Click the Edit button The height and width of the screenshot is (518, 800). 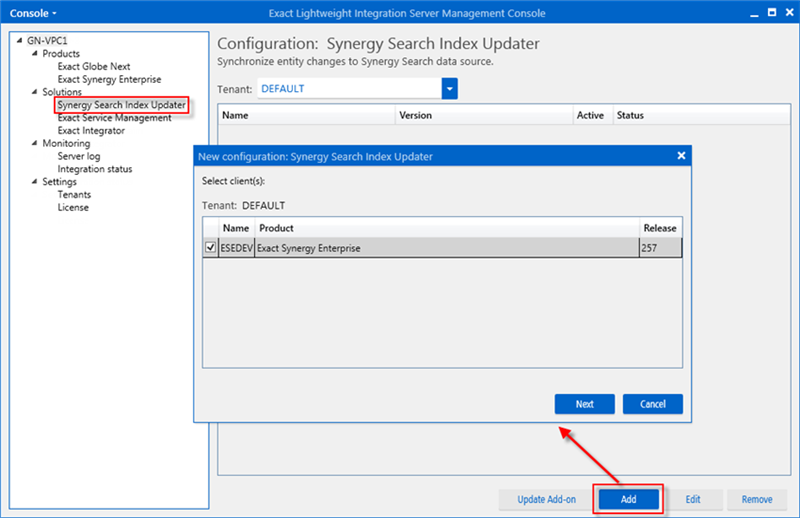click(693, 499)
